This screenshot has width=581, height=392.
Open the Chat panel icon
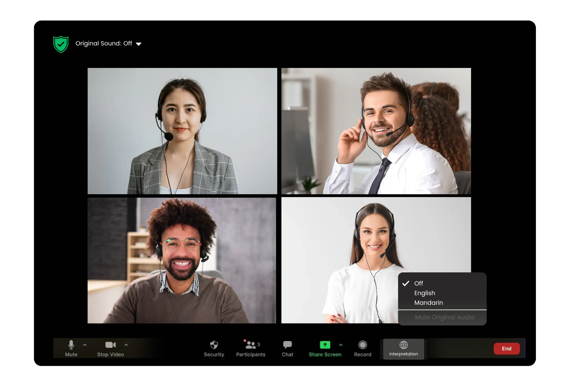(x=287, y=345)
